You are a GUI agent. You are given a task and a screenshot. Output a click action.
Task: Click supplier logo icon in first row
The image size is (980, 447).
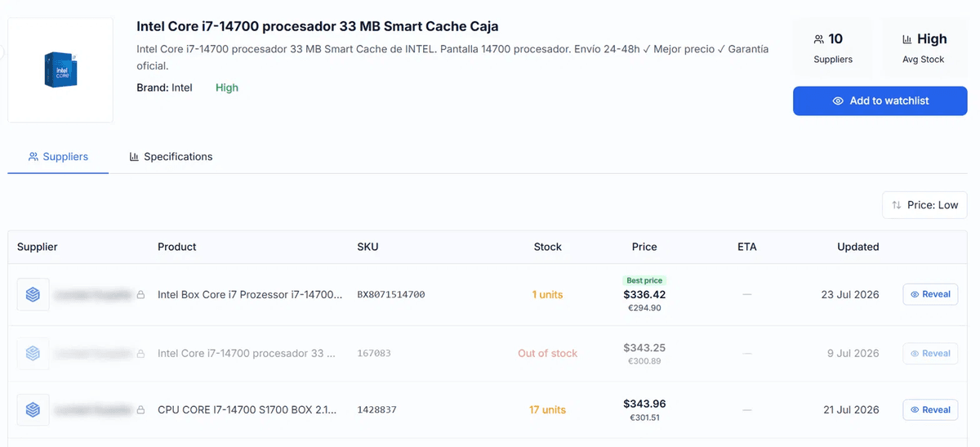(x=33, y=294)
